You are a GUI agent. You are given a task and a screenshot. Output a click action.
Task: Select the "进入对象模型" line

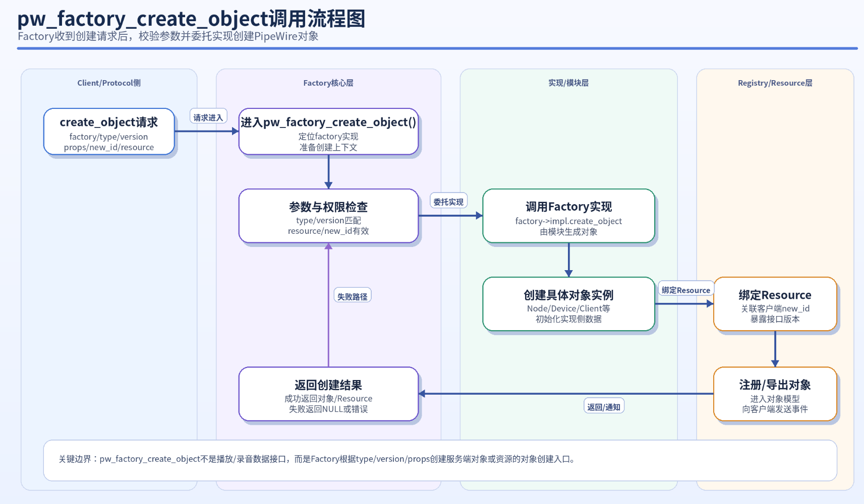pos(775,399)
